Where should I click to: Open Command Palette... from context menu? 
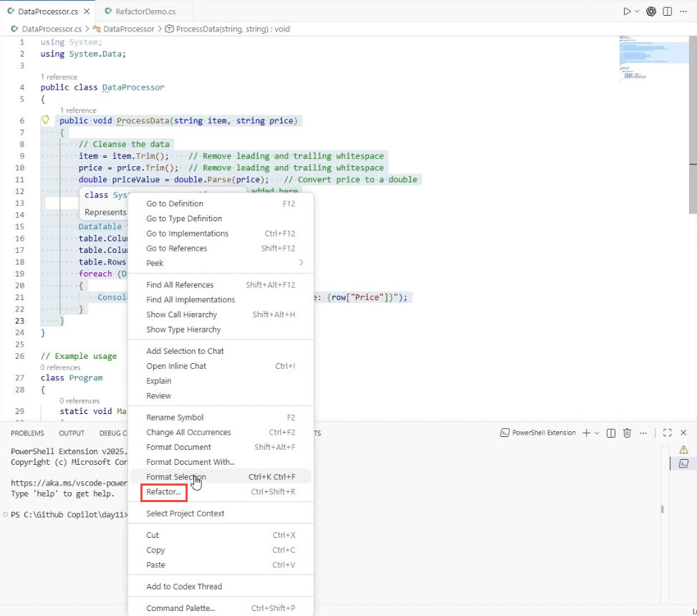221,608
